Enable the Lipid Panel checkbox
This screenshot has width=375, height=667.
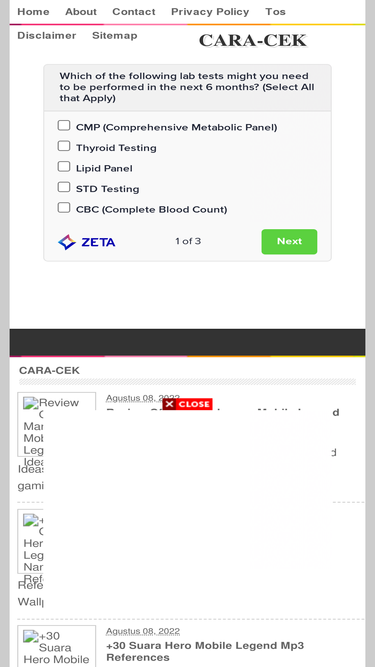(64, 166)
